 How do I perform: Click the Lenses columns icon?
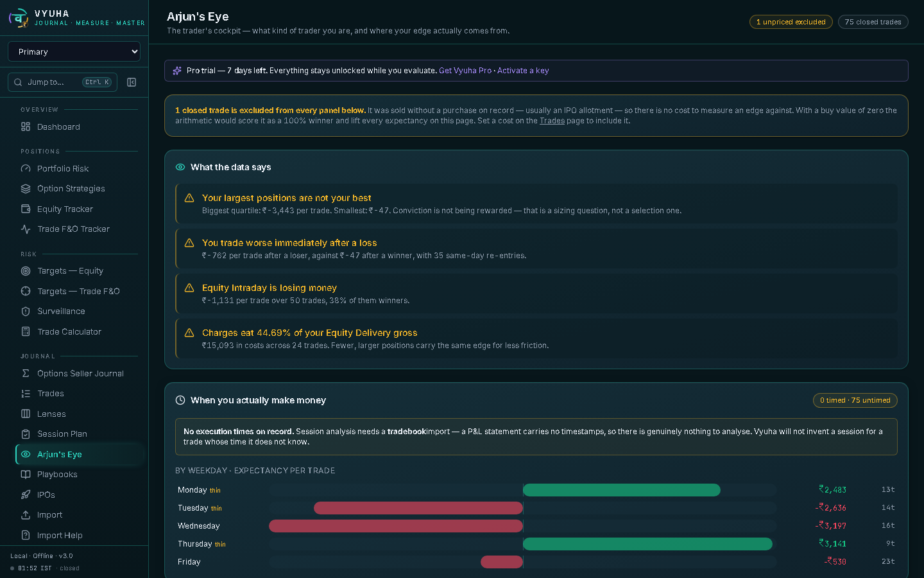tap(26, 414)
